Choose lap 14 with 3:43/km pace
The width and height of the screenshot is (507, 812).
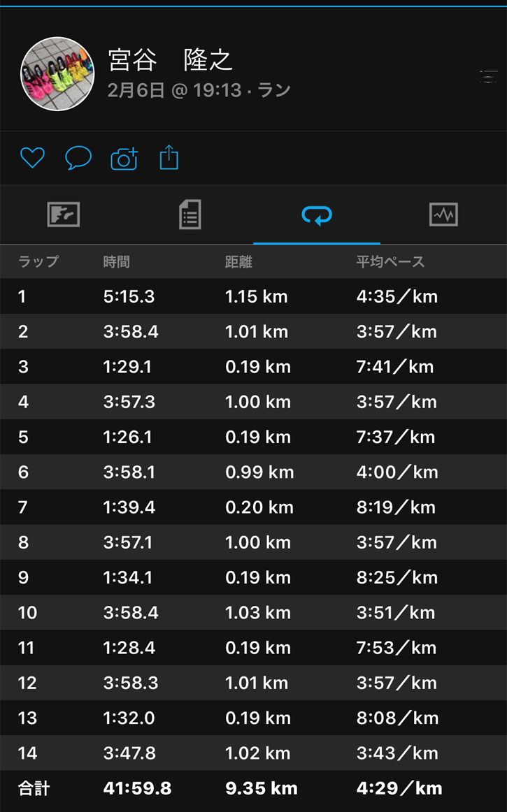253,753
